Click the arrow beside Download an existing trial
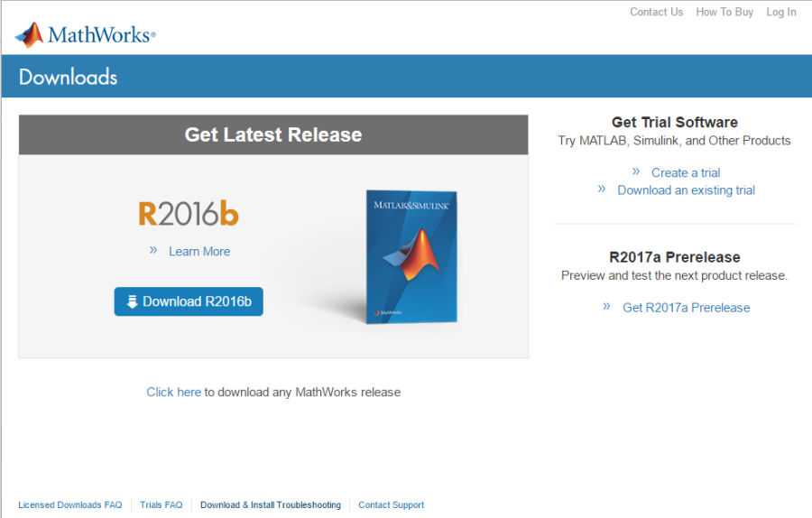This screenshot has height=518, width=812. (601, 190)
